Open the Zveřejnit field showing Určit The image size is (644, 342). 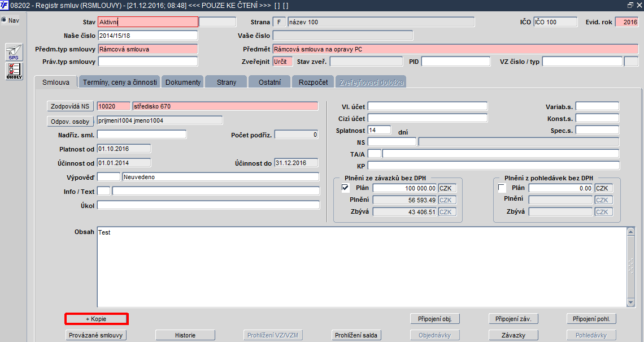click(282, 62)
